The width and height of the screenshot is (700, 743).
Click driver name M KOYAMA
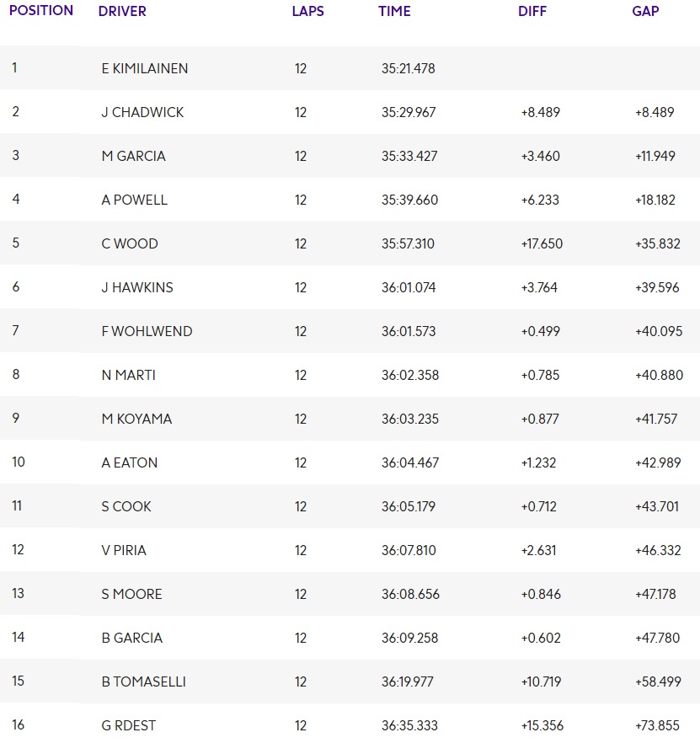(136, 419)
